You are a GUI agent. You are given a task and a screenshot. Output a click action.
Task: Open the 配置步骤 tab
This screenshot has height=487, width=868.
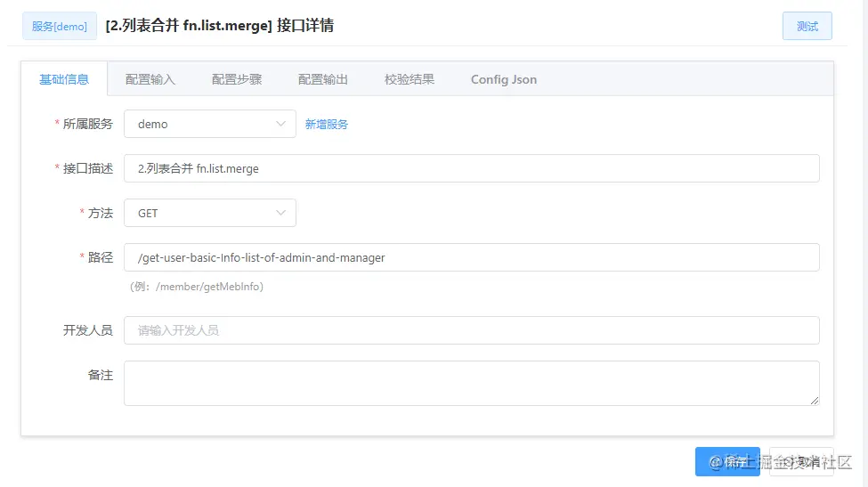237,79
